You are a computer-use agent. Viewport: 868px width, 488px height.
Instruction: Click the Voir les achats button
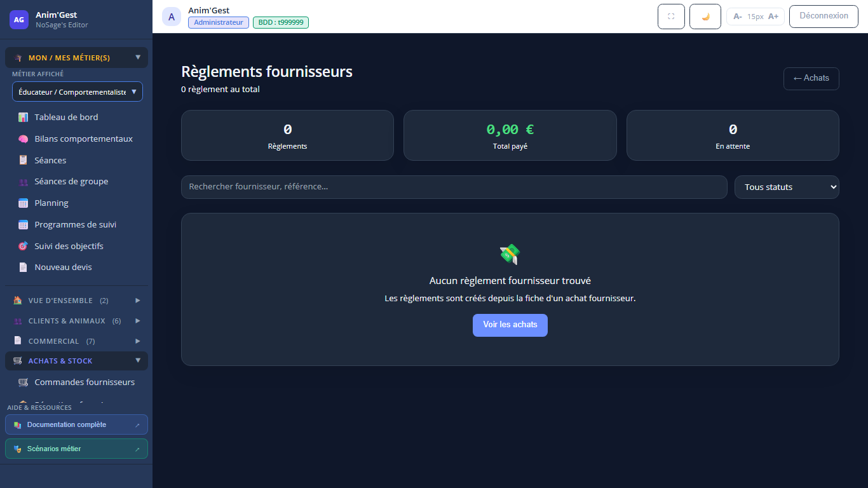(x=510, y=325)
